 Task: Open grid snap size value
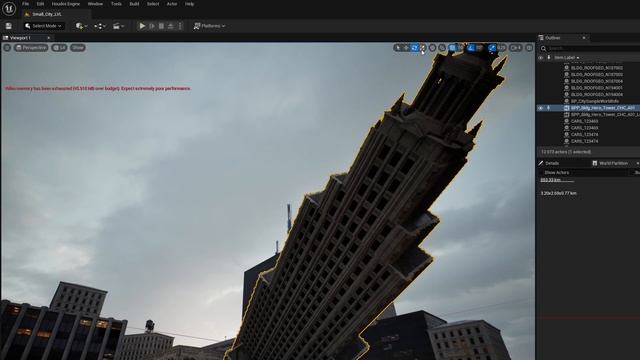pos(461,48)
